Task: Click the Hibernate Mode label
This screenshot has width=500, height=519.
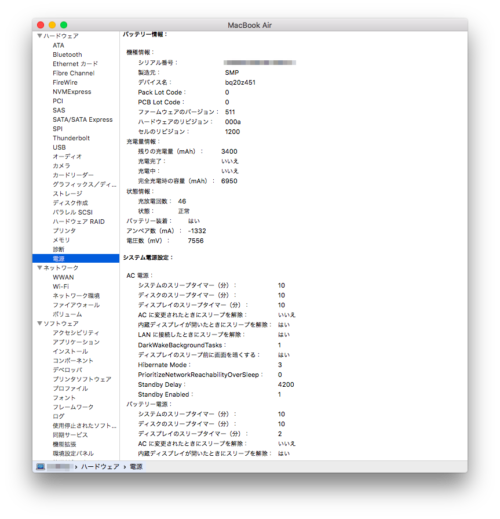Action: (x=164, y=365)
